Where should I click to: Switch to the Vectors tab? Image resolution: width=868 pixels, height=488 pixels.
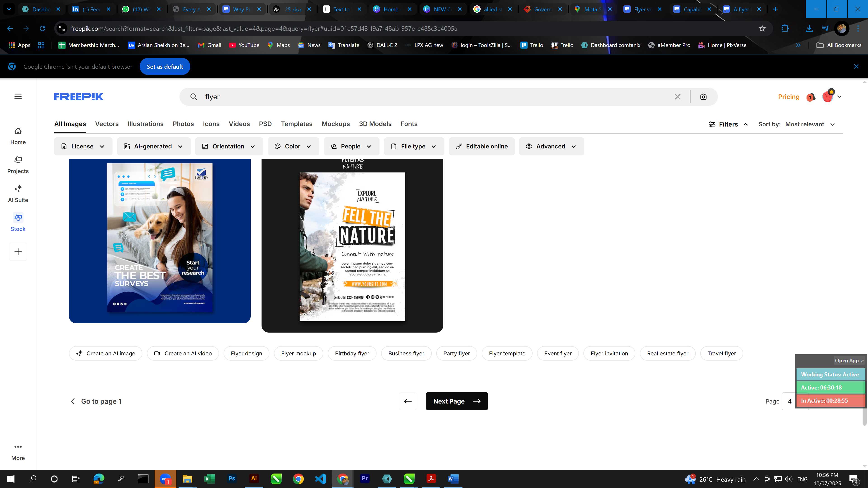click(107, 124)
